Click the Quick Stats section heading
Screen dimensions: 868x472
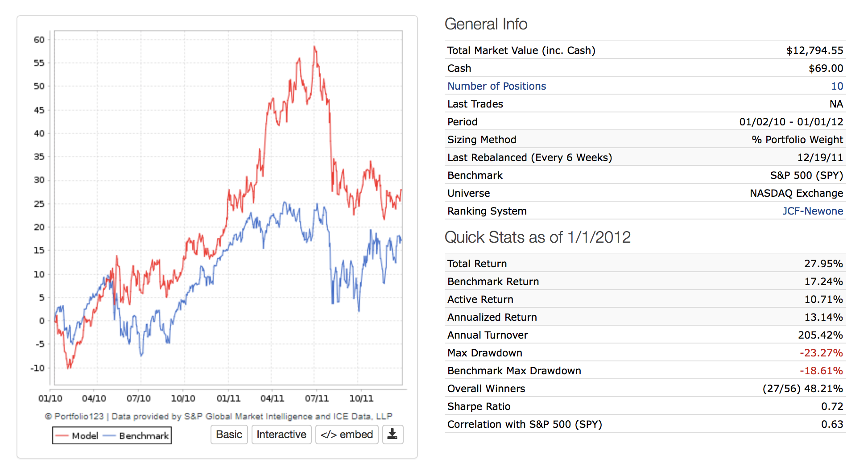(x=537, y=237)
